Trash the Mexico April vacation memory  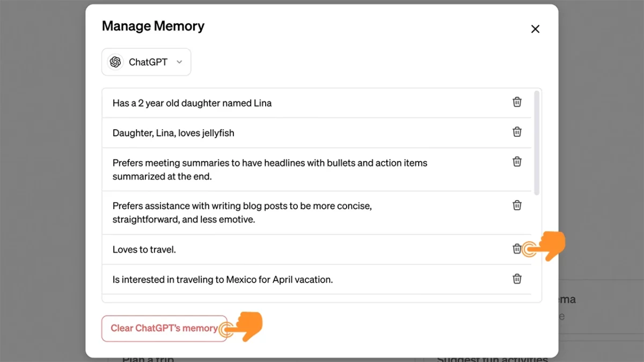pos(517,279)
